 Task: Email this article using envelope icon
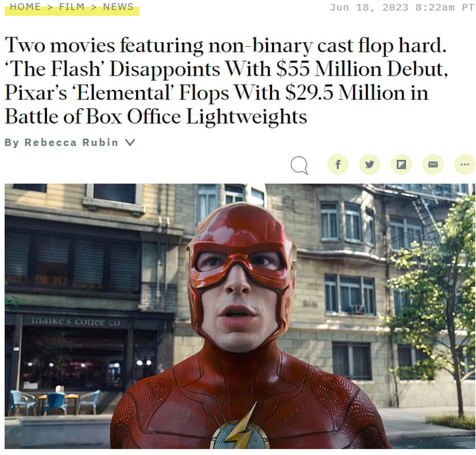(433, 165)
